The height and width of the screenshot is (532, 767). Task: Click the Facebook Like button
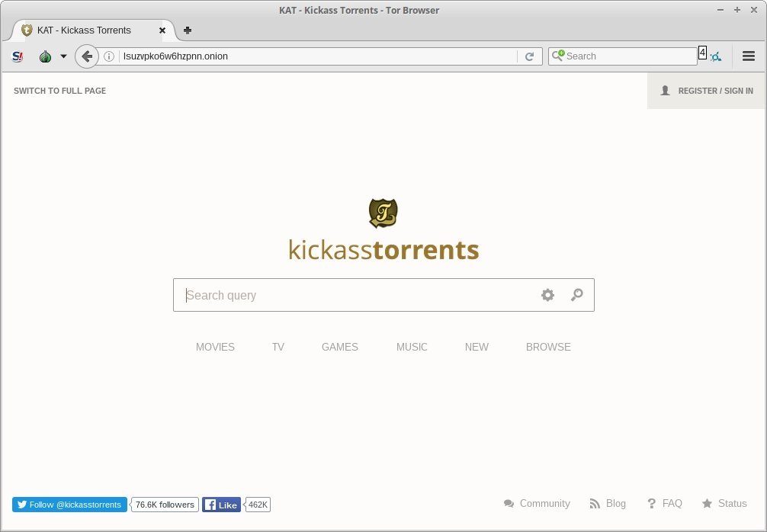[222, 505]
